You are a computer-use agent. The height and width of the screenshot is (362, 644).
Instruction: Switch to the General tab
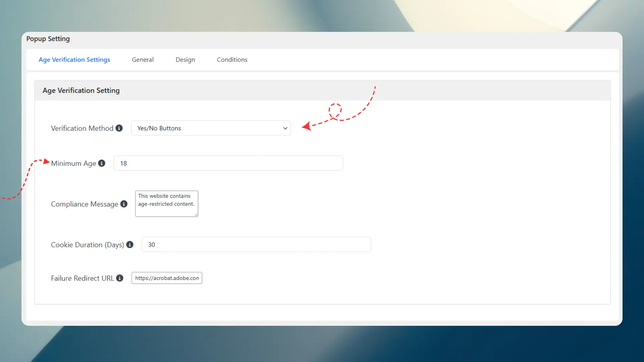(143, 59)
